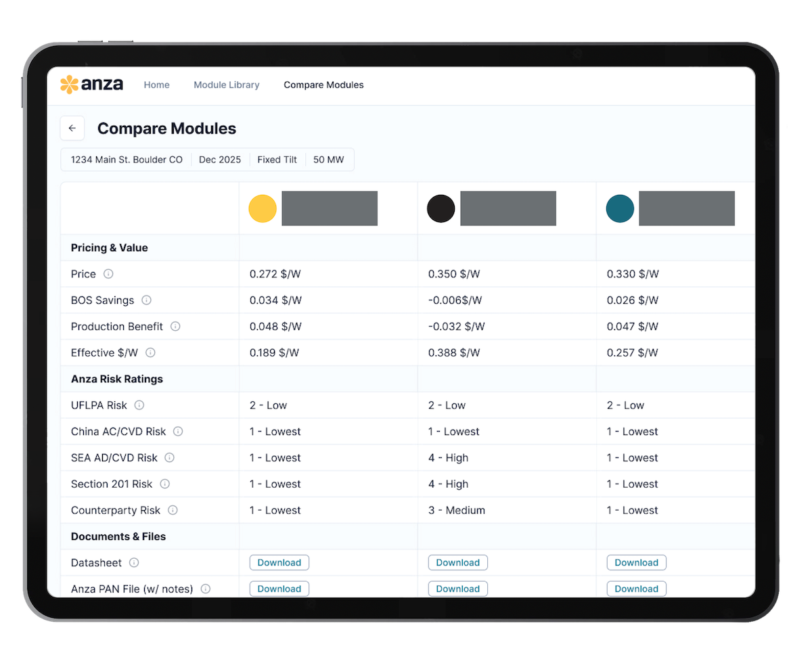Click the 1234 Main St. Boulder CO filter
The image size is (812, 661).
(x=126, y=159)
